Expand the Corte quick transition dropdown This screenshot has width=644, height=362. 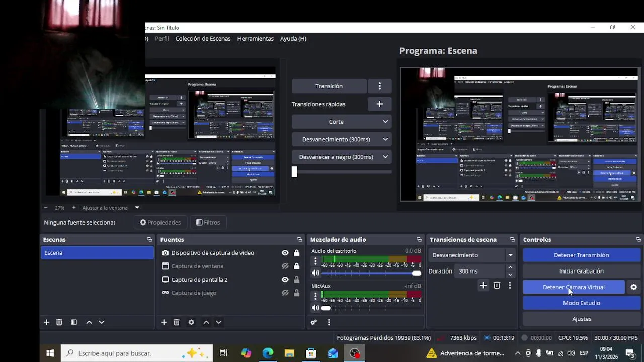(x=385, y=122)
